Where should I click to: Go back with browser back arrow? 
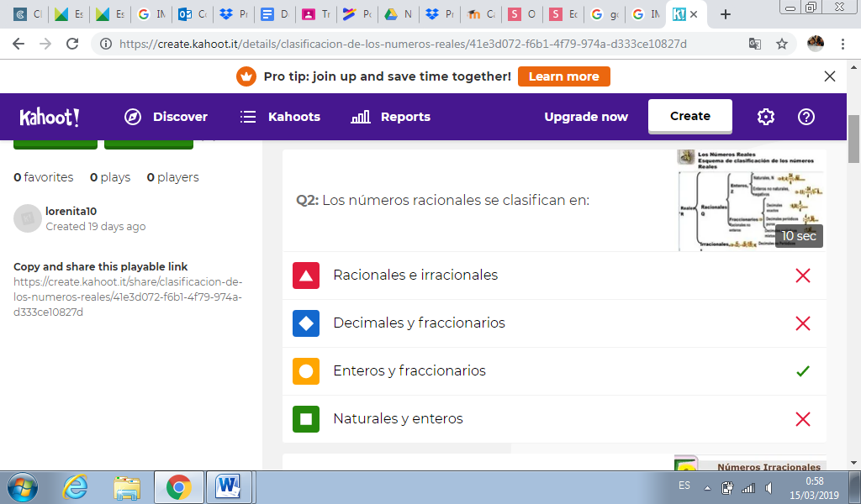pos(18,44)
